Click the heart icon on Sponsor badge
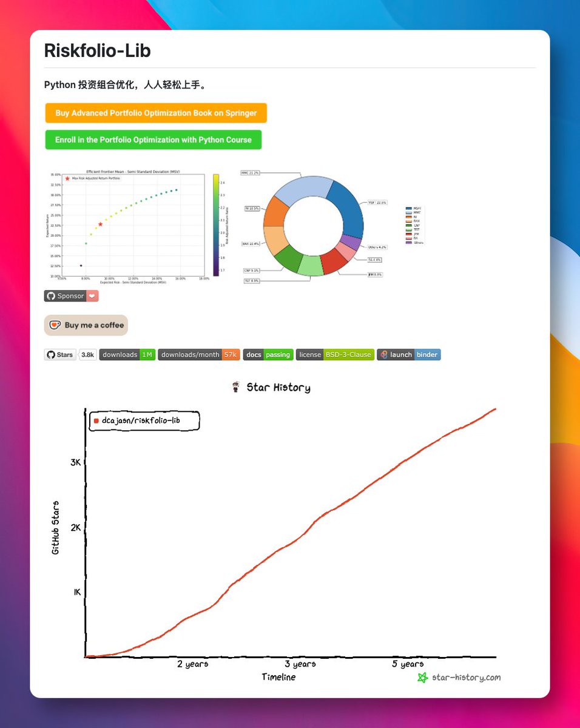580x728 pixels. 92,296
